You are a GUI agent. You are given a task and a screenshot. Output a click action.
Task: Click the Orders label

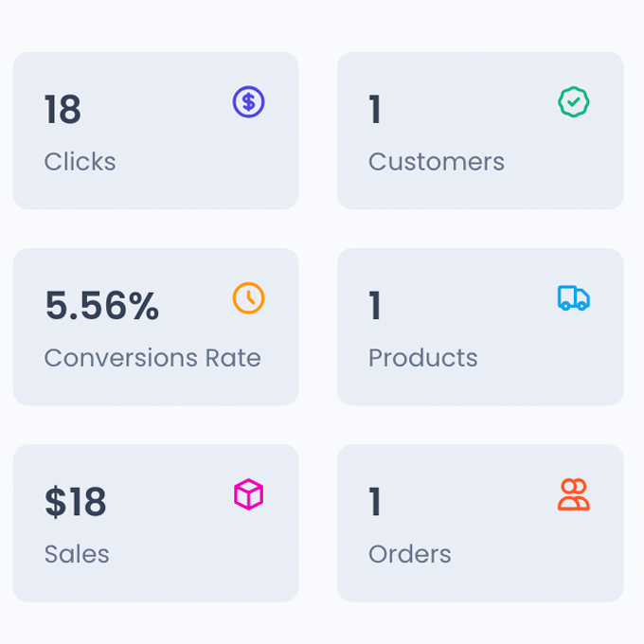409,554
